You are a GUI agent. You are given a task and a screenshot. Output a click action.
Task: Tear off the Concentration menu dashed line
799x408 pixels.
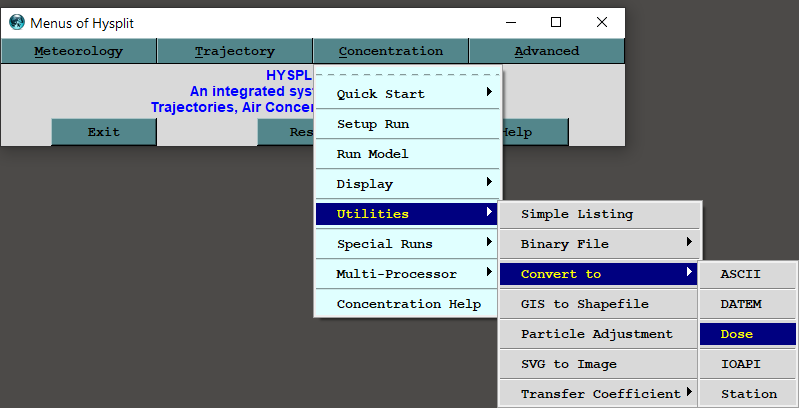408,74
